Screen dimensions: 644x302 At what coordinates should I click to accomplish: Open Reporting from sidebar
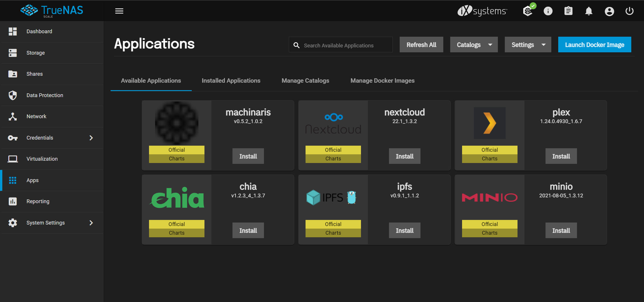click(52, 201)
